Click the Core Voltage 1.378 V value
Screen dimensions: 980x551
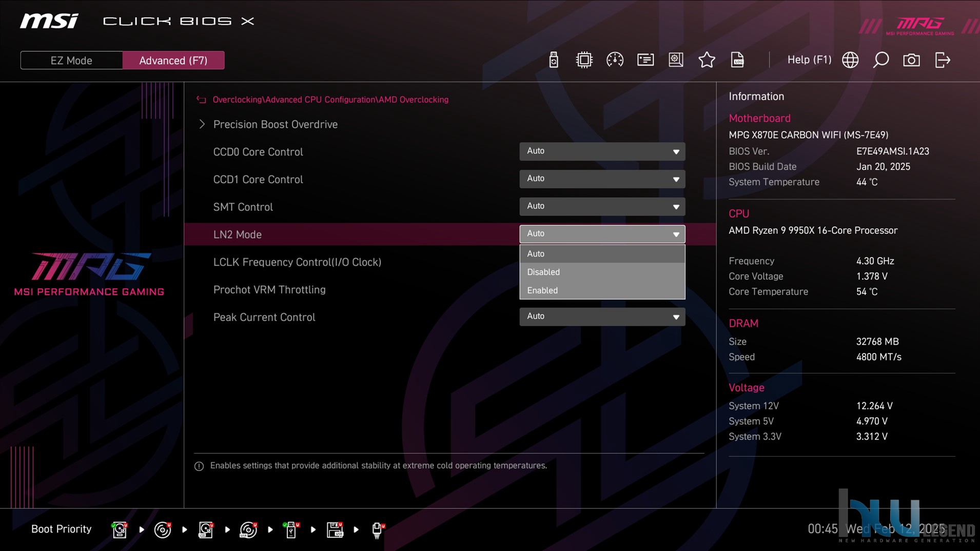pyautogui.click(x=872, y=277)
